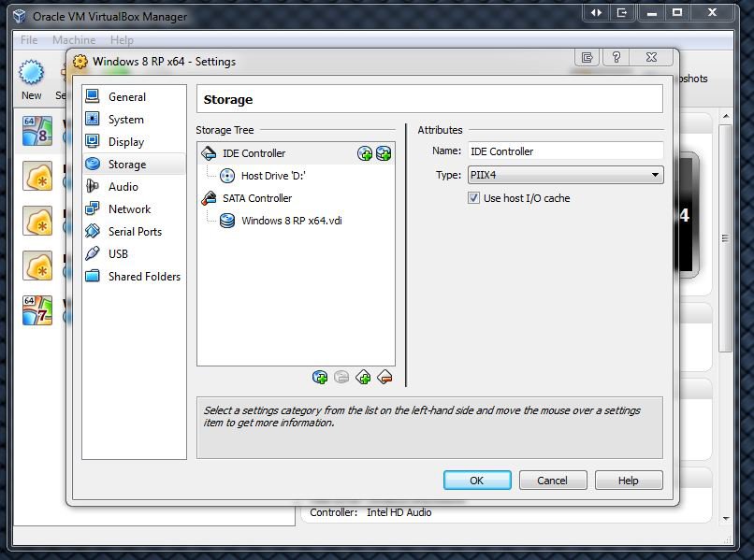Click detach icon in Settings dialog title bar
Screen dimensions: 754x560
point(587,57)
